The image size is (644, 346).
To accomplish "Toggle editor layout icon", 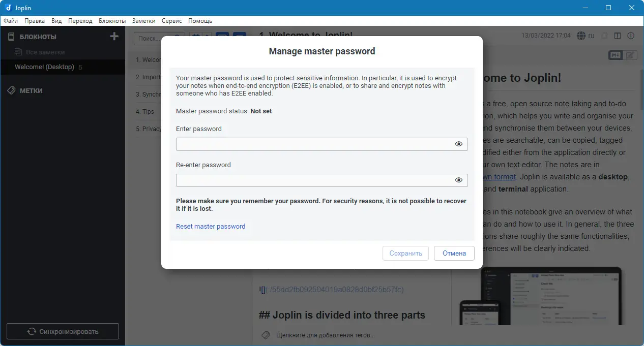I will [x=618, y=36].
